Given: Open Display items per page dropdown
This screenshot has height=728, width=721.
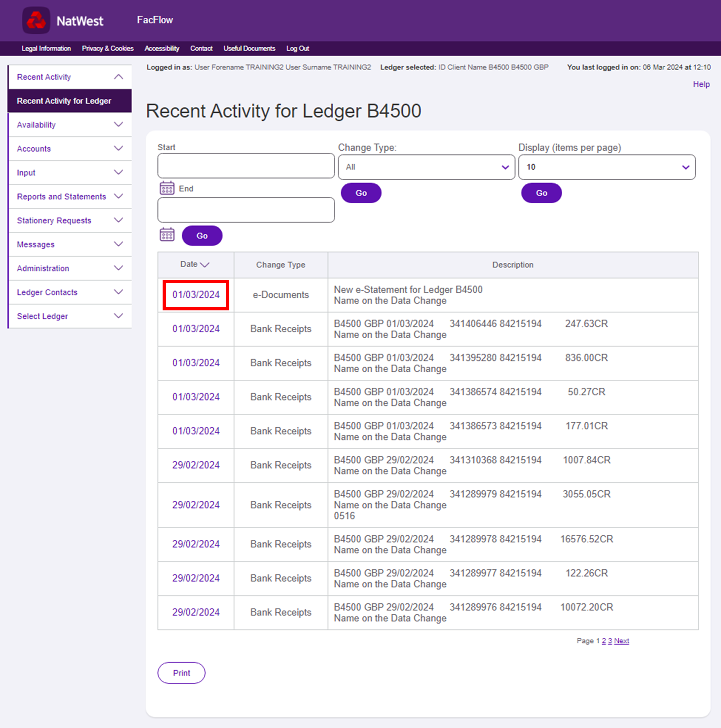Looking at the screenshot, I should click(x=606, y=167).
